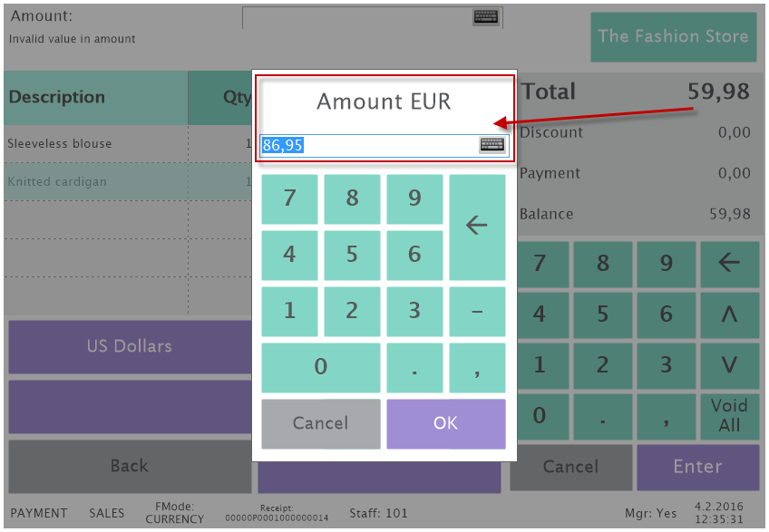Click the Back button

[x=130, y=466]
